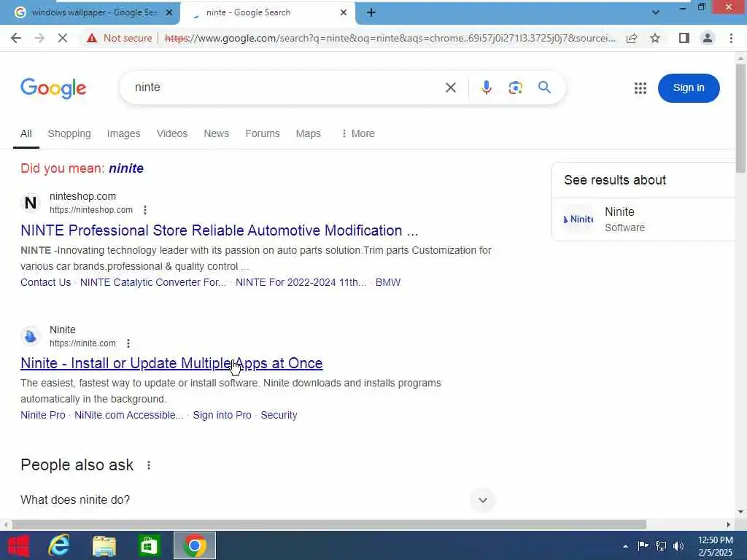Click the Sign in button
Screen dimensions: 747x560
pos(689,88)
